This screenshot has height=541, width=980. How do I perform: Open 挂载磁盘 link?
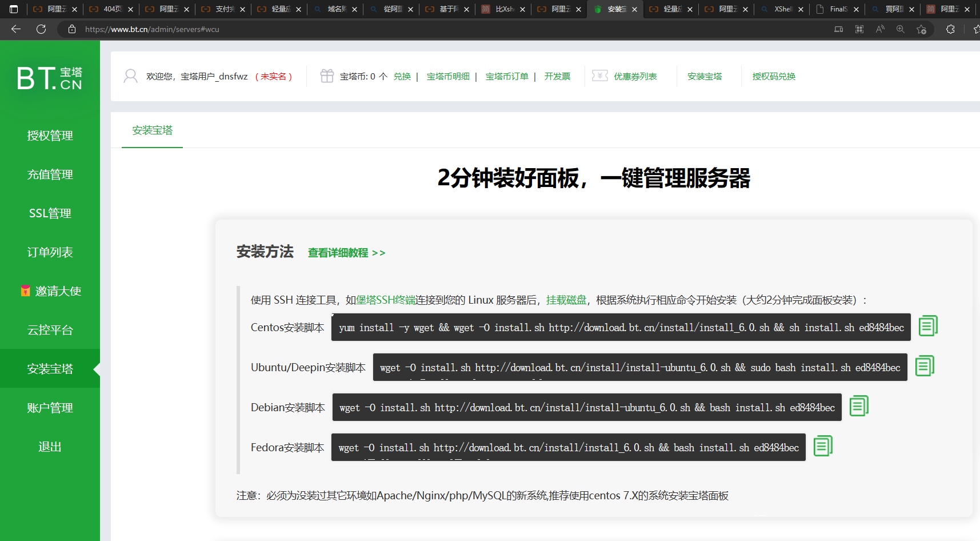[566, 300]
